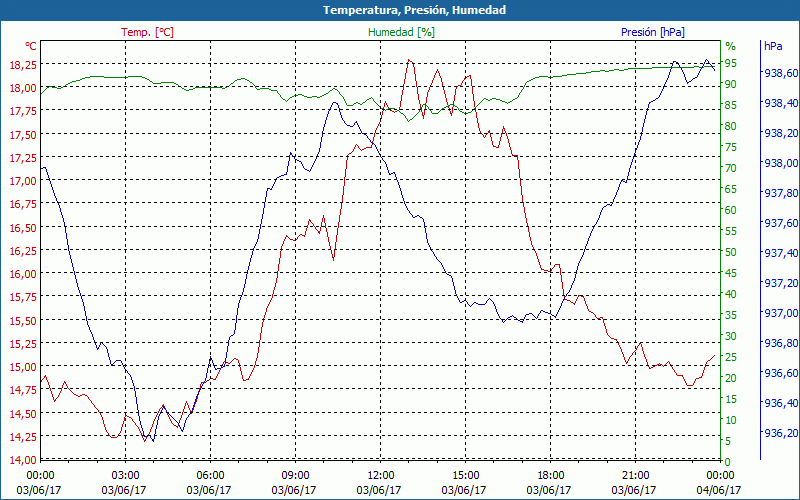
Task: Click the '937,00' pressure axis value
Action: point(781,313)
